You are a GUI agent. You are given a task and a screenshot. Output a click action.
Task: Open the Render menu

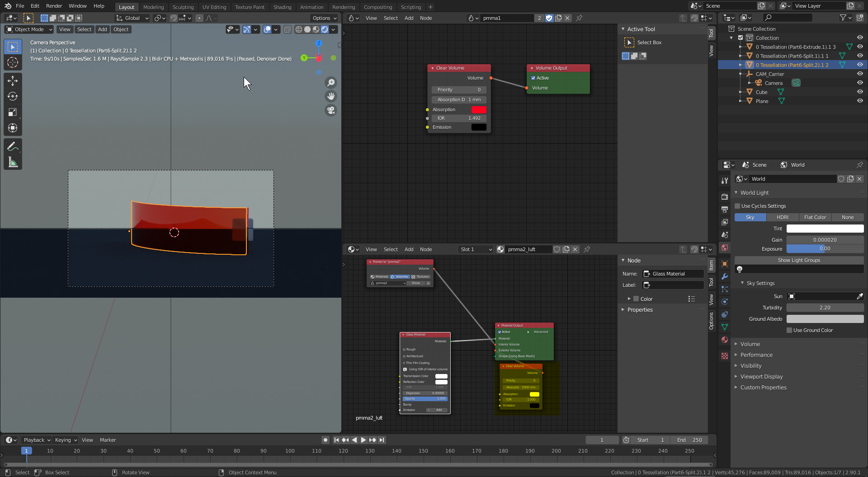[x=54, y=6]
